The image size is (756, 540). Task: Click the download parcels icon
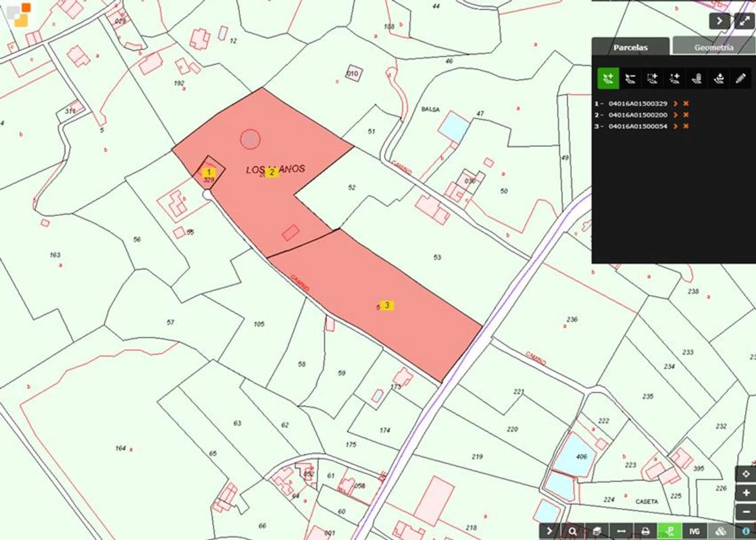coord(720,78)
